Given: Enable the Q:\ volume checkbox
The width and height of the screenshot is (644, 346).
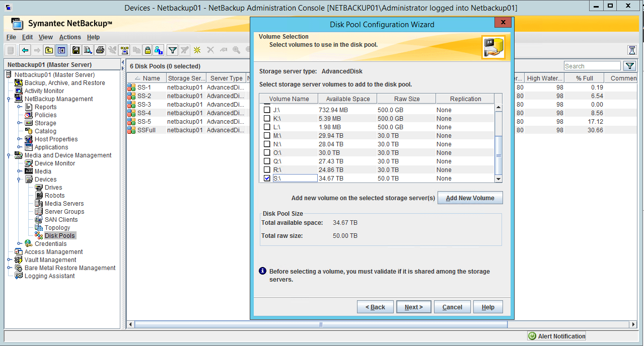Looking at the screenshot, I should [x=266, y=161].
